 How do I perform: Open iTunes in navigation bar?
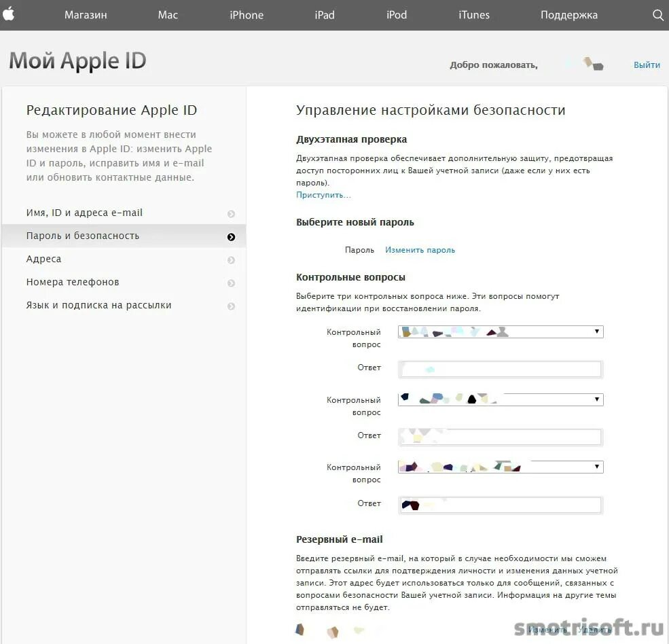[474, 15]
